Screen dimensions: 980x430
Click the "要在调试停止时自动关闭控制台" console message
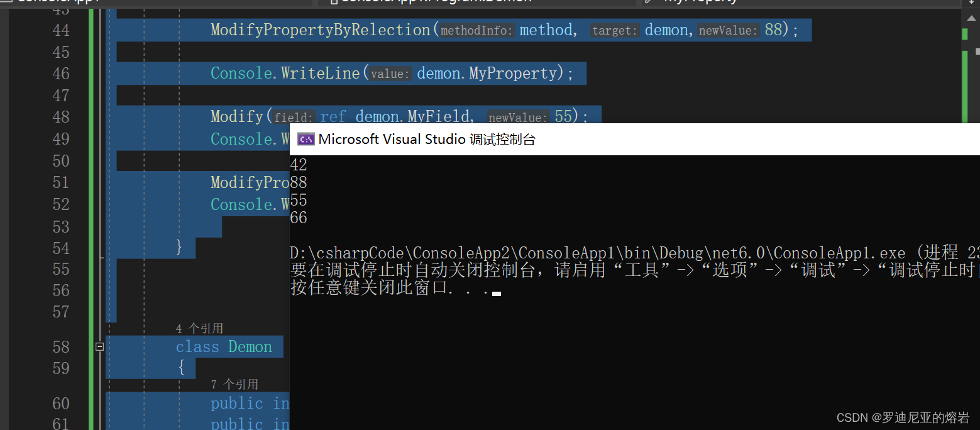(634, 271)
